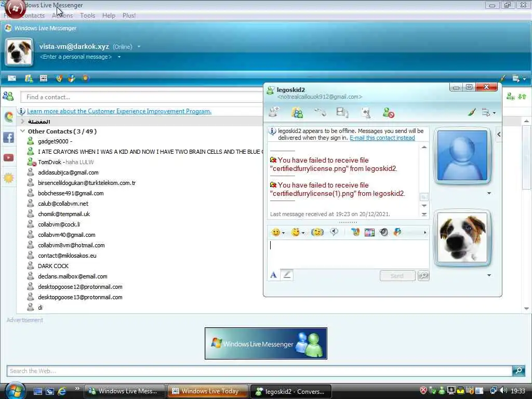Click the video call film icon
Screen dimensions: 532x399
pos(342,112)
